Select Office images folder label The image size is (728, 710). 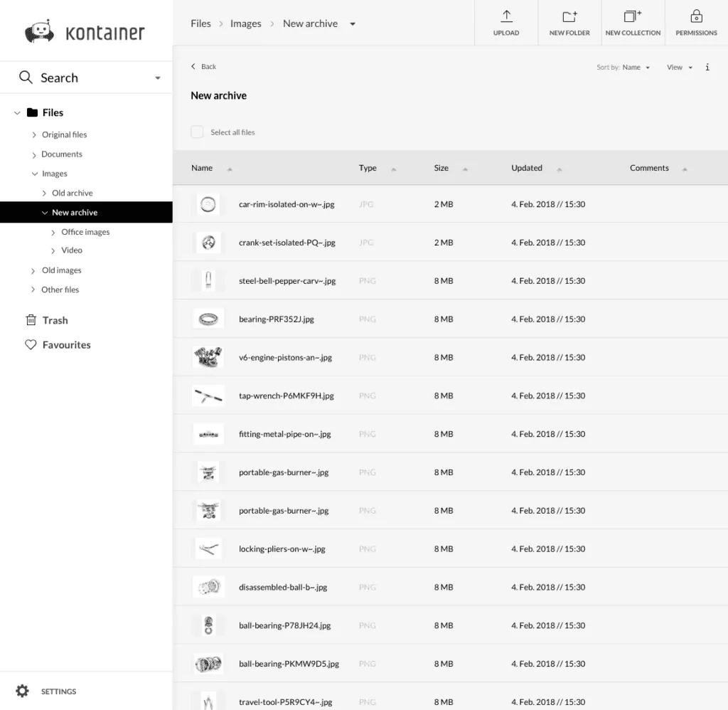(x=85, y=232)
